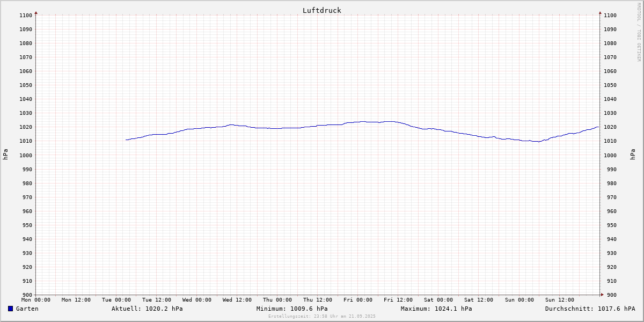
Task: Click the red arrow atop the right axis
Action: 600,12
